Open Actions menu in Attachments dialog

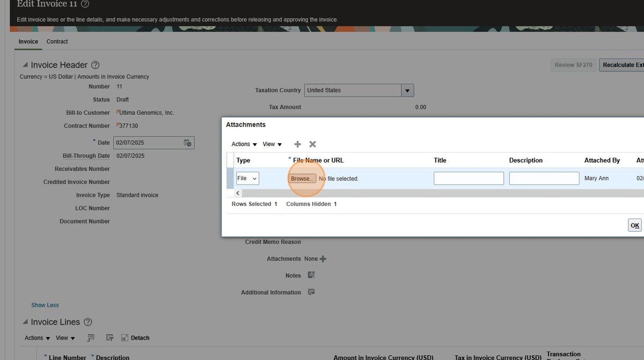click(x=244, y=144)
